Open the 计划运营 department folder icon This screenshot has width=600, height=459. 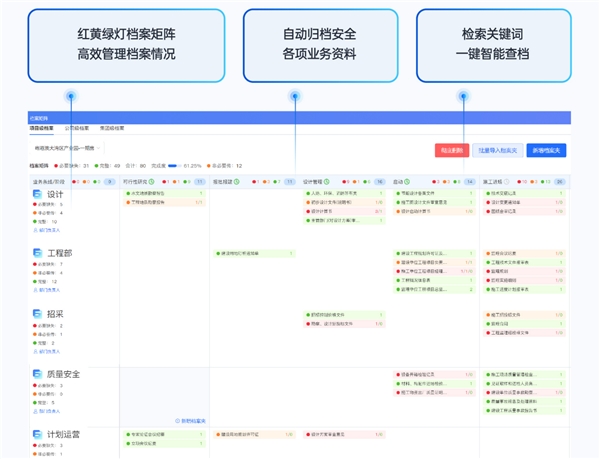[x=37, y=434]
